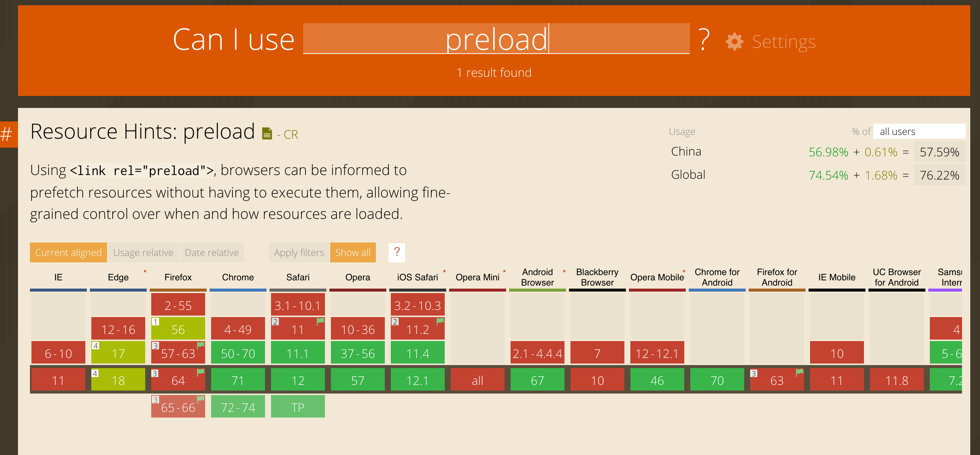The height and width of the screenshot is (455, 980).
Task: Click the Show all button
Action: (352, 253)
